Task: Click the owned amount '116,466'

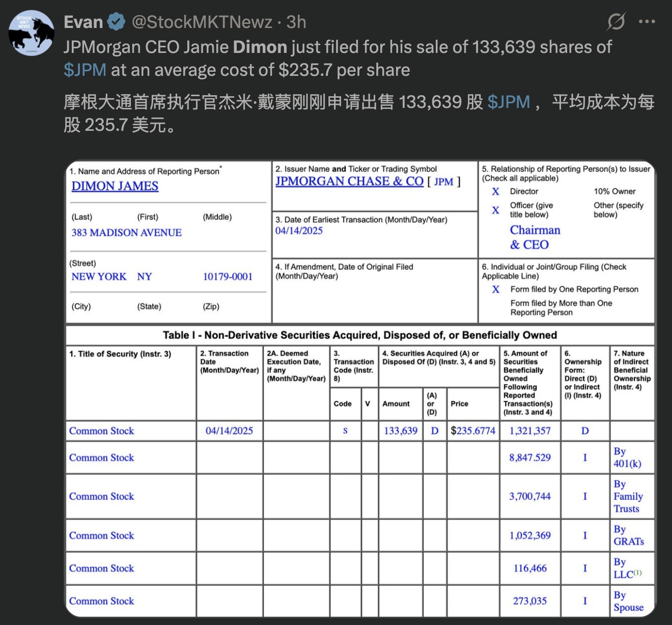Action: [530, 568]
